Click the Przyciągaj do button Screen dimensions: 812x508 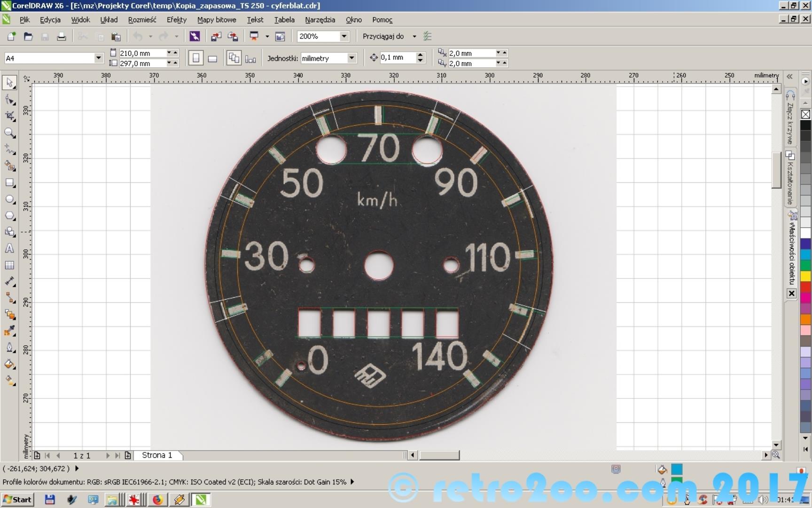(383, 36)
